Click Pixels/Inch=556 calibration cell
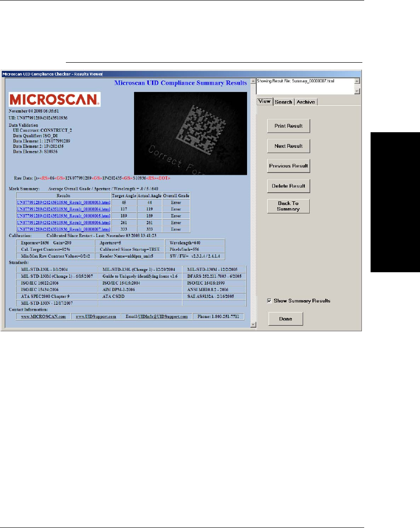Image resolution: width=420 pixels, height=528 pixels. tap(195, 249)
